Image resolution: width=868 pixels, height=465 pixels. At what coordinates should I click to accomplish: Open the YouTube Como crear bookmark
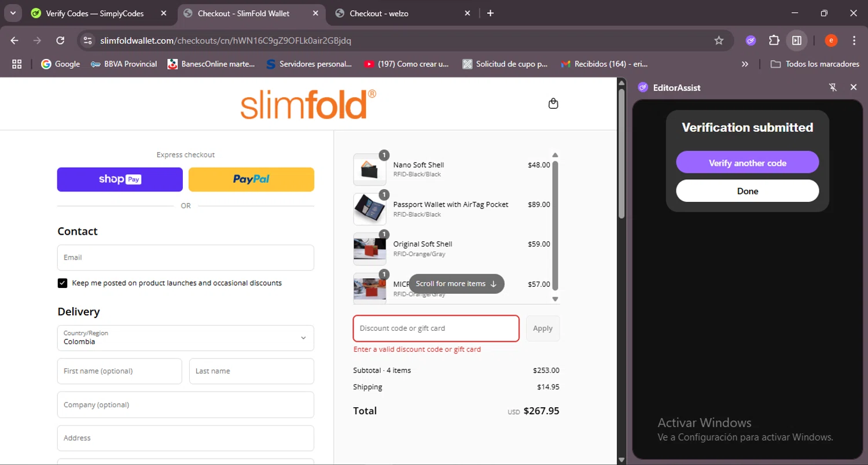(406, 64)
